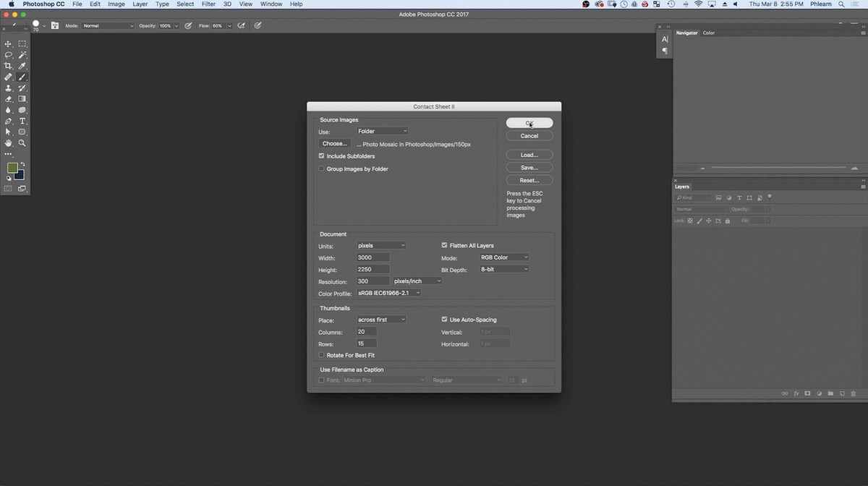The image size is (868, 486).
Task: Select the Gradient tool
Action: 22,99
